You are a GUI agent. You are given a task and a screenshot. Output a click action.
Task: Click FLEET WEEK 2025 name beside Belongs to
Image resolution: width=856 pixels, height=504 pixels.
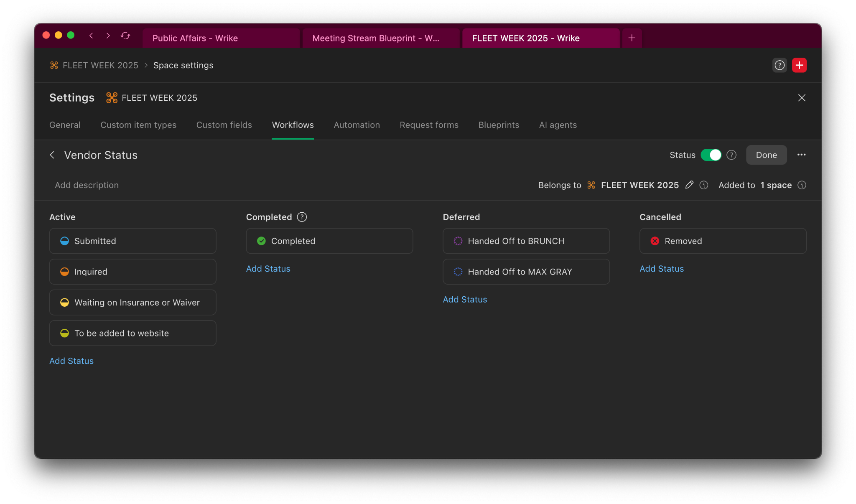tap(640, 185)
